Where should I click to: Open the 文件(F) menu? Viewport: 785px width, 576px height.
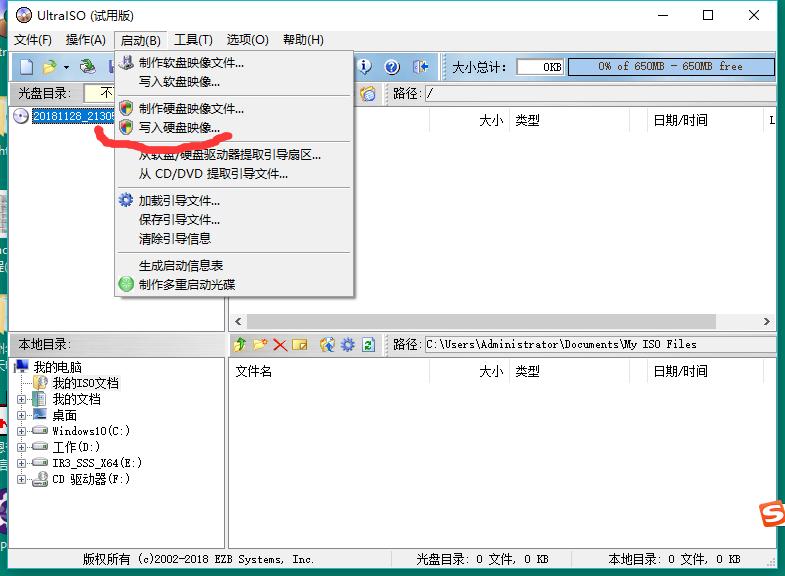pos(33,40)
